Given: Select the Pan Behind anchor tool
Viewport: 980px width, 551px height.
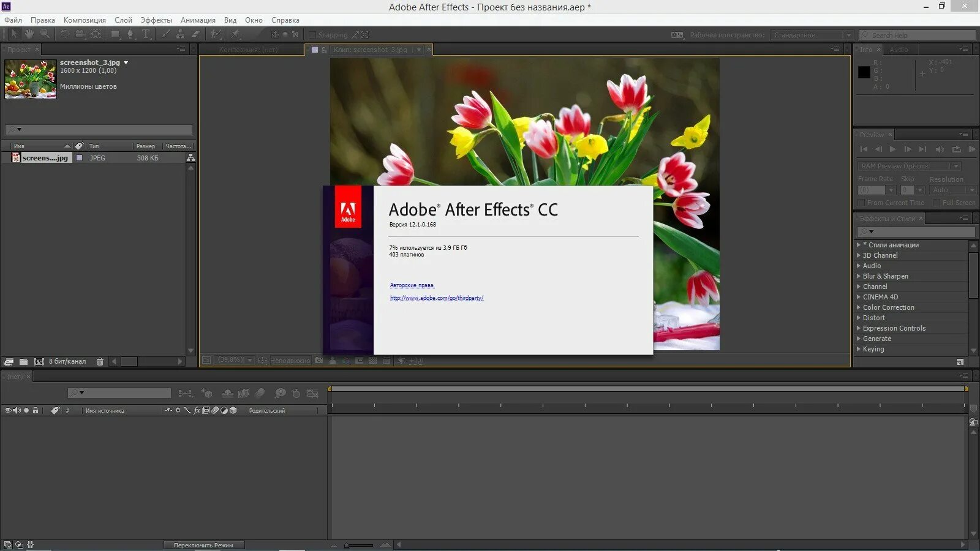Looking at the screenshot, I should pyautogui.click(x=96, y=34).
